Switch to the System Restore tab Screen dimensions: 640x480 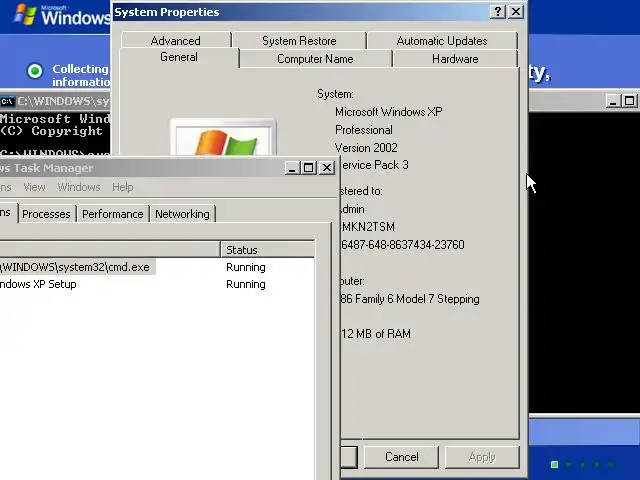pyautogui.click(x=299, y=41)
